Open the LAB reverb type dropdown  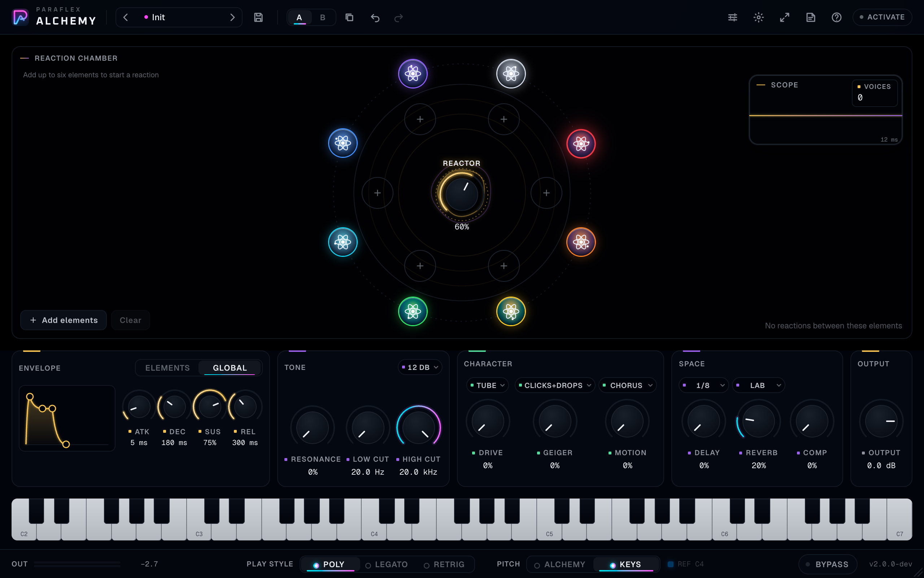pyautogui.click(x=758, y=385)
